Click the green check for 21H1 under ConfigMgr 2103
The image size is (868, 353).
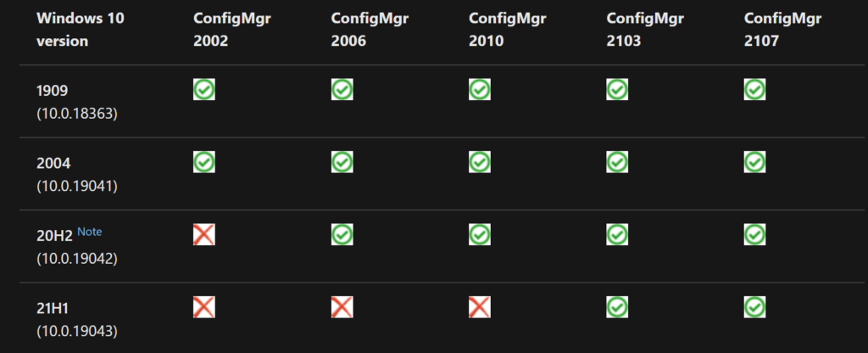click(617, 307)
